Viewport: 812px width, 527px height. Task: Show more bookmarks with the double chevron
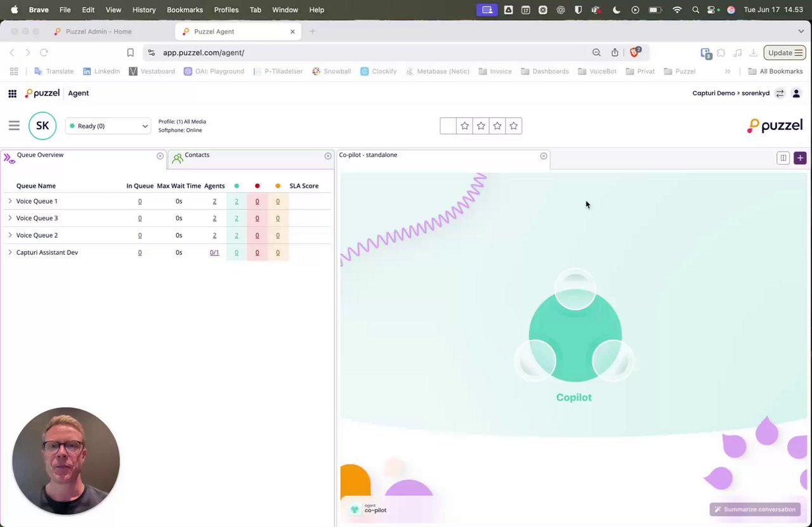(728, 71)
